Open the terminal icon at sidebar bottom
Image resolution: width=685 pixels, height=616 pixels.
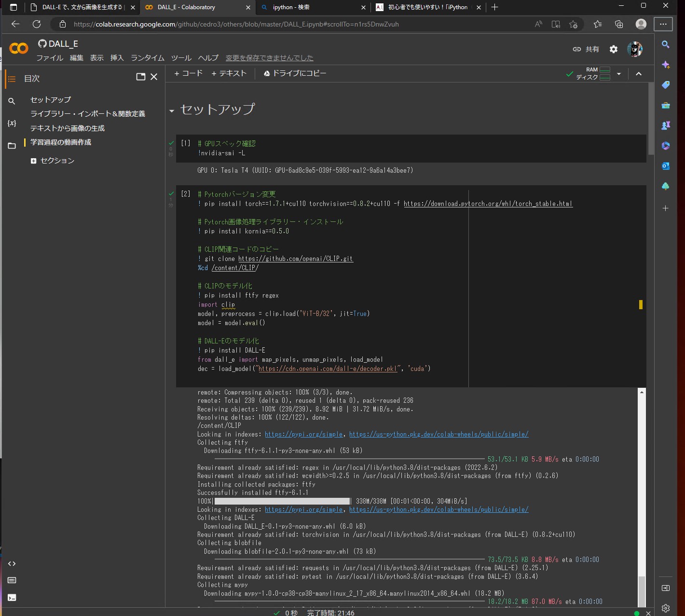[x=12, y=598]
